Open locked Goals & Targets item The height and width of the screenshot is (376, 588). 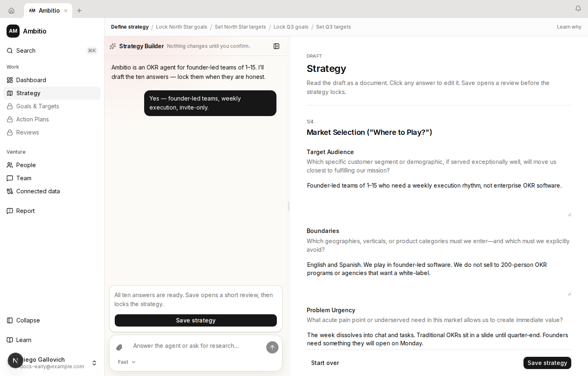tap(52, 106)
